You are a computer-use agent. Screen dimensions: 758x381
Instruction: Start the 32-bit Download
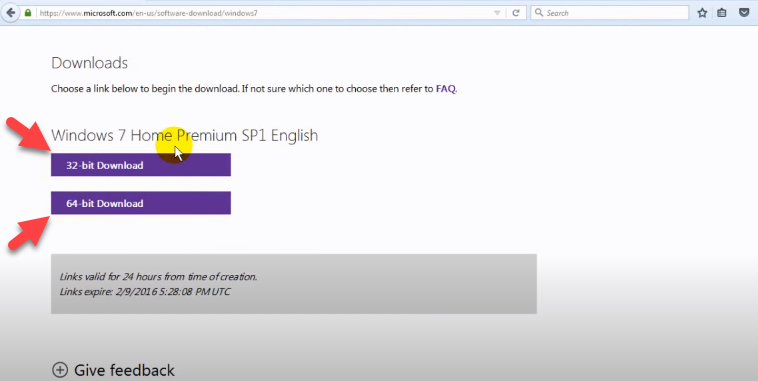point(141,165)
